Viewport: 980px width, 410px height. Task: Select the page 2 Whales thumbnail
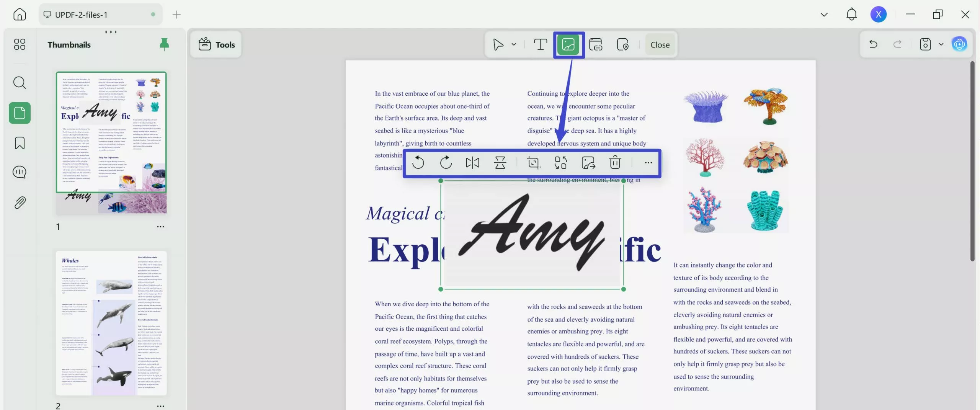click(x=111, y=323)
